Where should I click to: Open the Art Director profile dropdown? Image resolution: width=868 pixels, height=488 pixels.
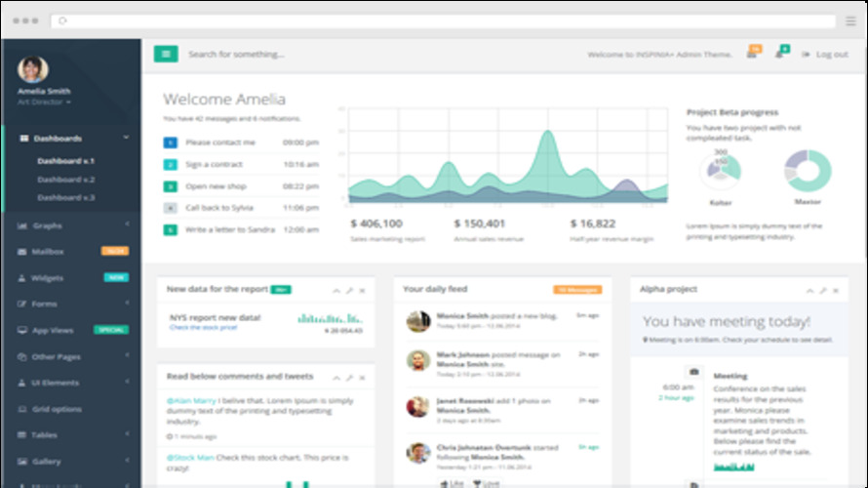44,102
